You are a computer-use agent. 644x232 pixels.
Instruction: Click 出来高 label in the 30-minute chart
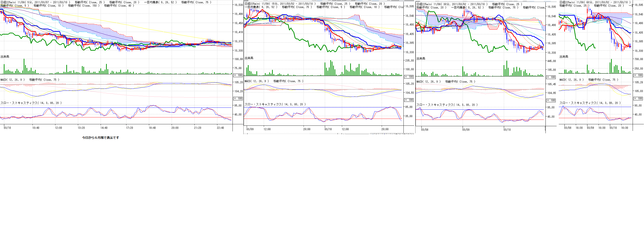click(421, 58)
